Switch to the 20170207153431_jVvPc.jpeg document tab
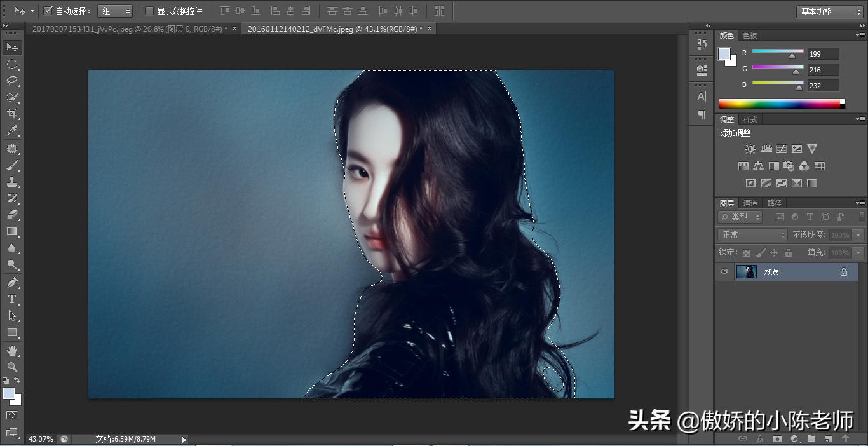Image resolution: width=868 pixels, height=446 pixels. tap(127, 29)
